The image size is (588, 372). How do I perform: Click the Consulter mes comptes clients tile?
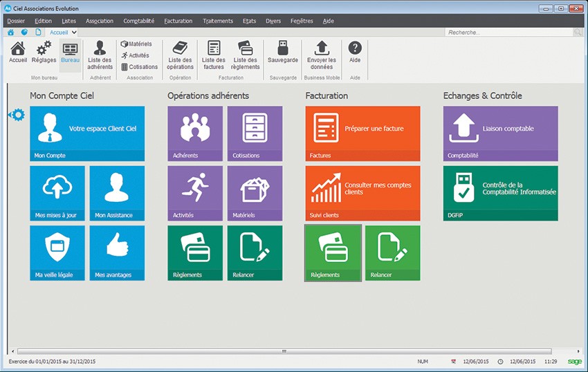362,193
